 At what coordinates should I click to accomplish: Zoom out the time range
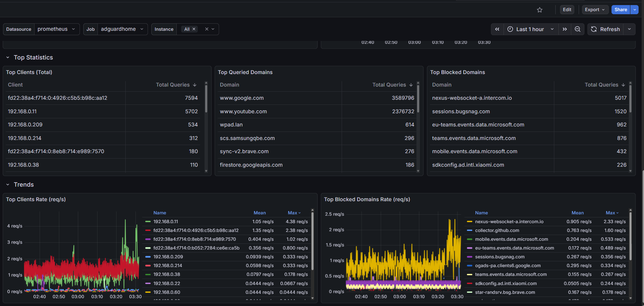click(x=578, y=29)
